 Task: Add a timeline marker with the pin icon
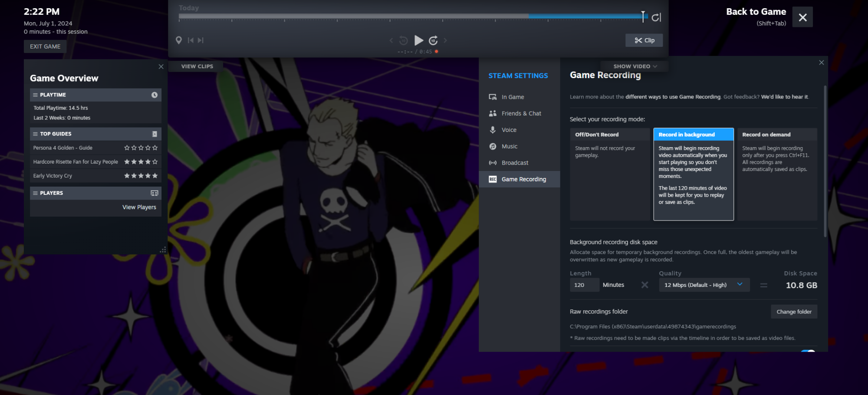[178, 40]
